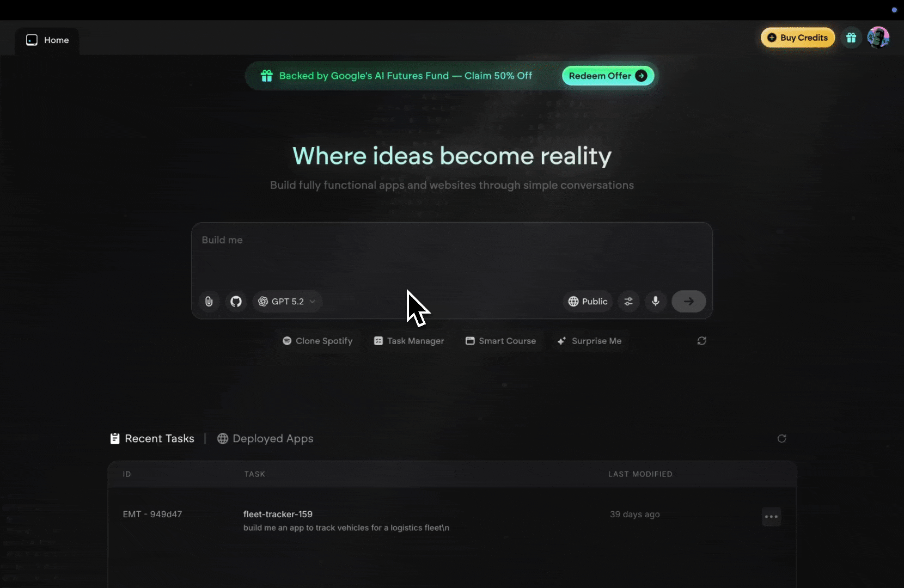Open more options for fleet-tracker-159

point(771,517)
